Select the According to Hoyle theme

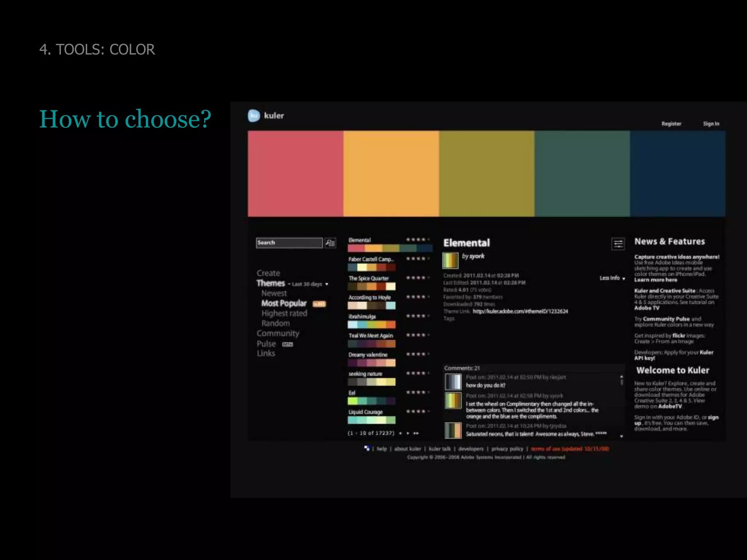(x=390, y=302)
